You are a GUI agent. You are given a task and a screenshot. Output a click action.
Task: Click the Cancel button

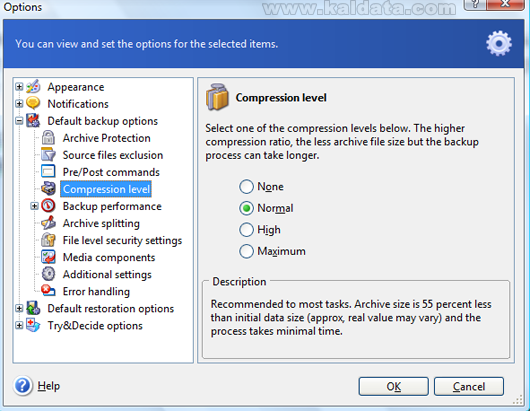pos(469,386)
